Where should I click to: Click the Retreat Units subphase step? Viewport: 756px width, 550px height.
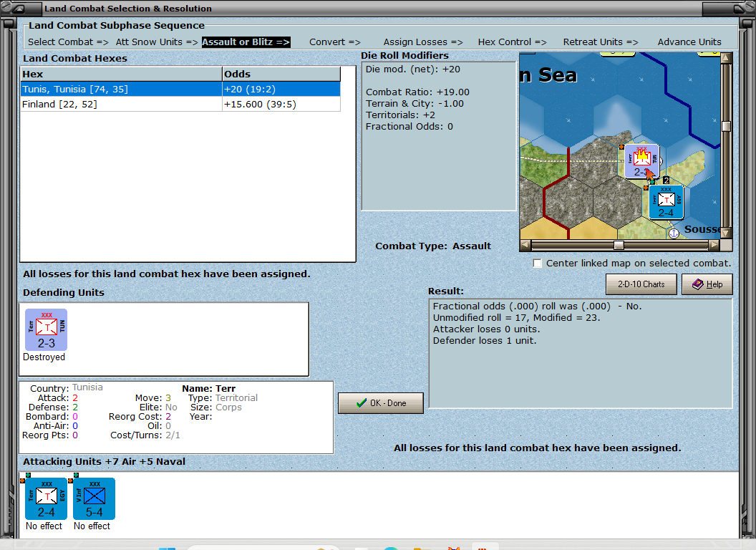click(x=600, y=42)
